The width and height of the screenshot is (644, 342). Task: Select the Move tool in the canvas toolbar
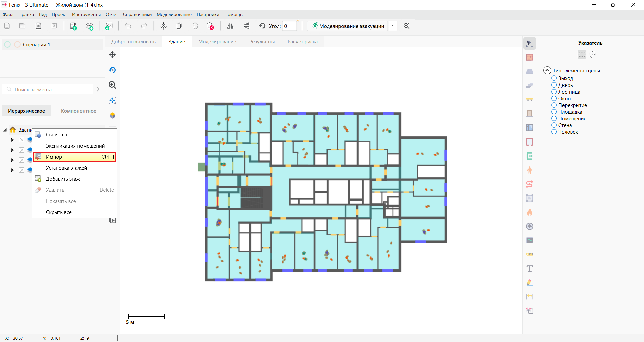(x=112, y=55)
